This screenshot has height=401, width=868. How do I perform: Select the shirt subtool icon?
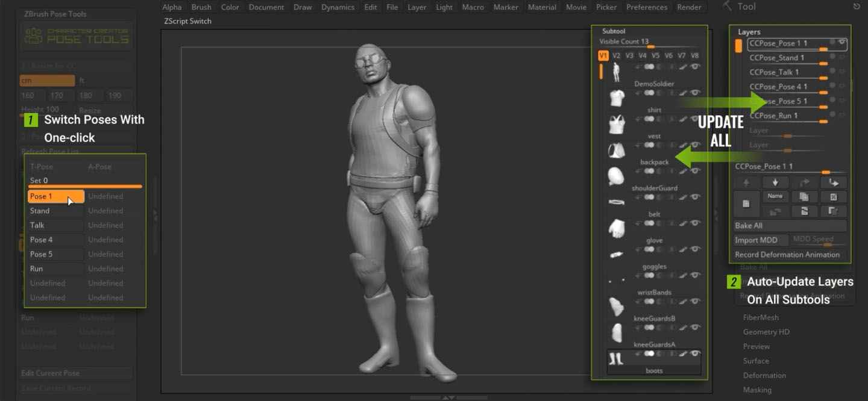616,98
